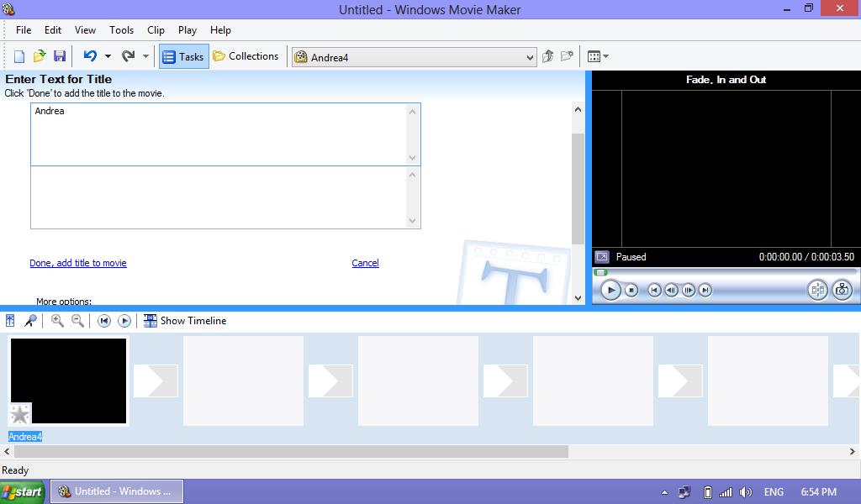Select the Andrea4 clip name label
This screenshot has height=504, width=861.
tap(25, 437)
